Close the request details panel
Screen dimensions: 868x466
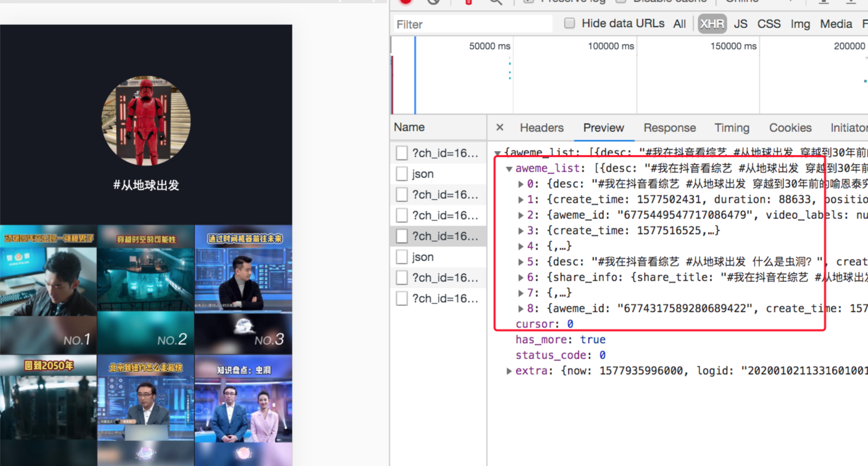click(x=500, y=127)
